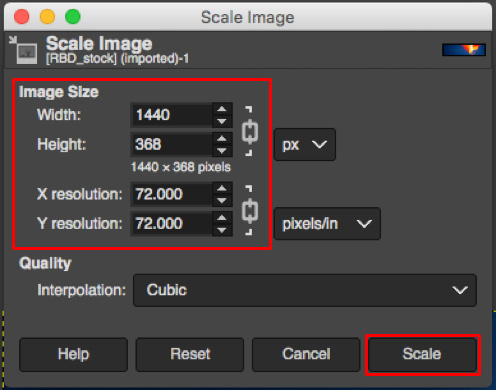Open the pixels/in resolution unit dropdown

327,224
